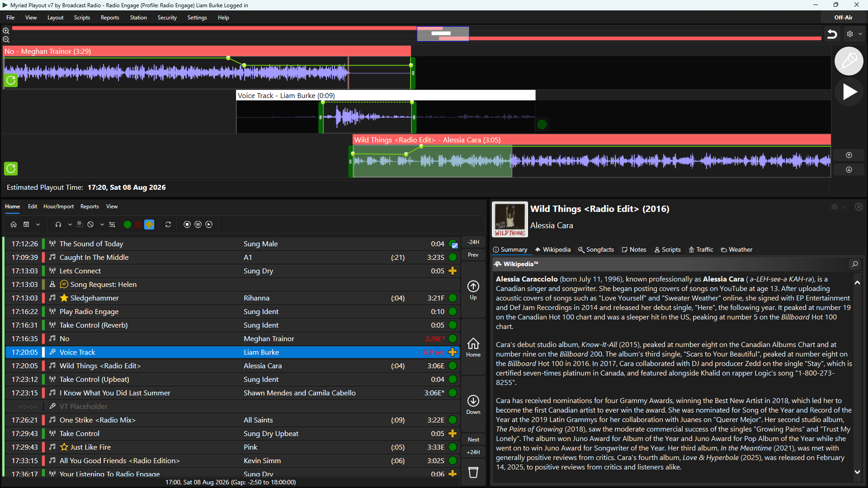Toggle the green loop icon on the Meghan Trainor waveform
Screen dimensions: 868x488
pos(11,80)
